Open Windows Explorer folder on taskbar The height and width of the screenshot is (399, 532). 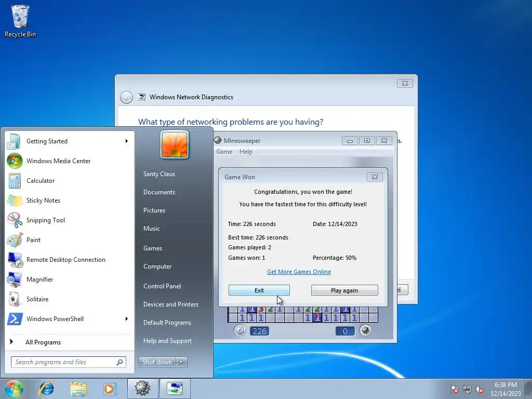[x=78, y=389]
